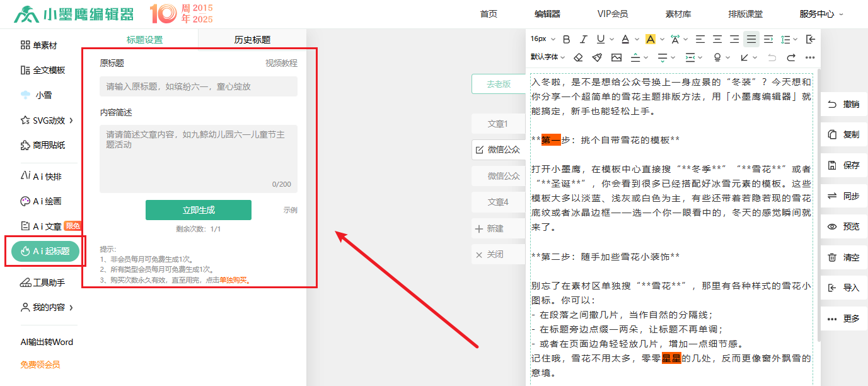The image size is (868, 386).
Task: Click the 清空 trash button
Action: click(844, 257)
